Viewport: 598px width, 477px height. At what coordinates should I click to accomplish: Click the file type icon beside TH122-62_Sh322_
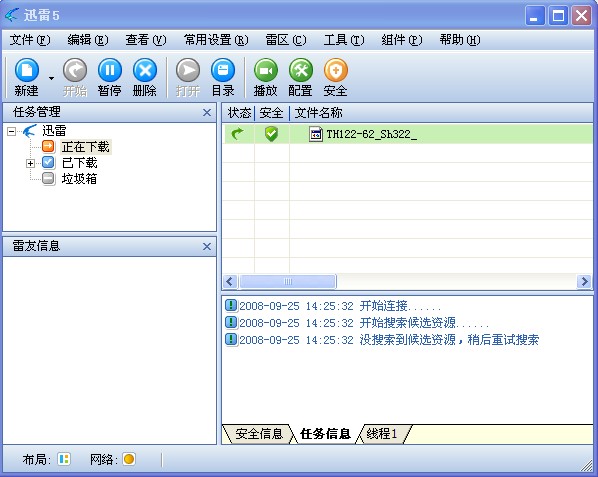click(x=316, y=134)
